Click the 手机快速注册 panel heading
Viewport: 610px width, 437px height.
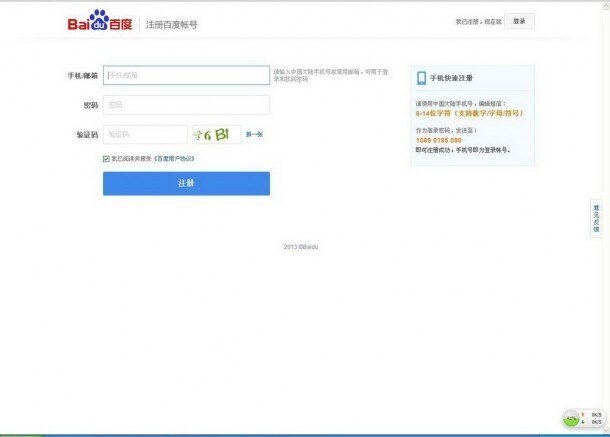451,79
